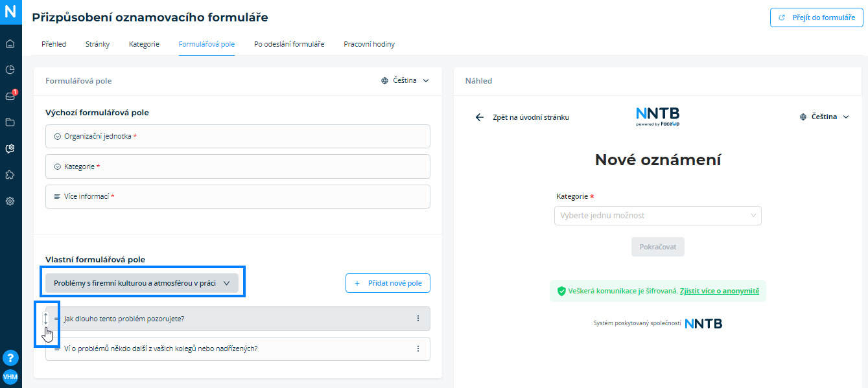This screenshot has height=388, width=868.
Task: Open 'Zjistit více o anonymitě' link
Action: (x=720, y=291)
